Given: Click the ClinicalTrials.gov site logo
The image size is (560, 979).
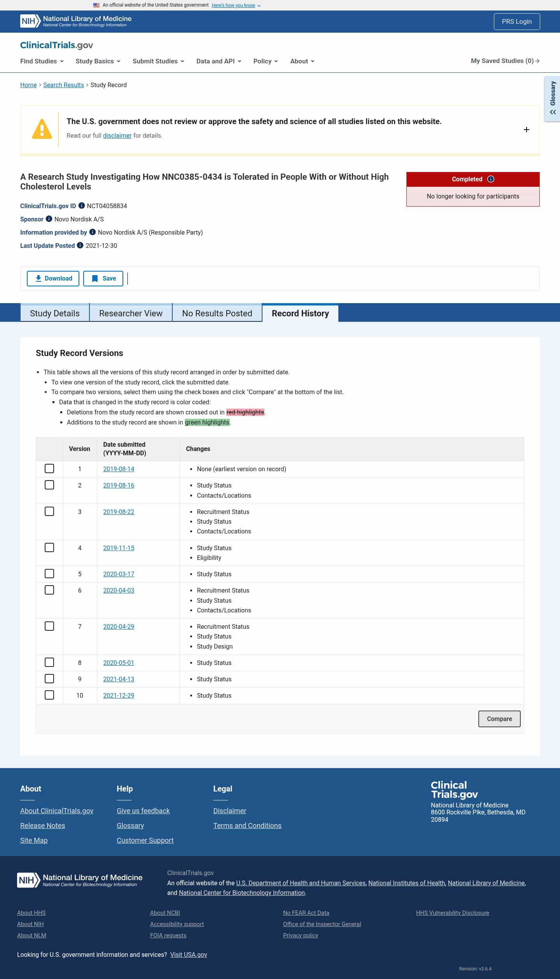Looking at the screenshot, I should tap(57, 45).
